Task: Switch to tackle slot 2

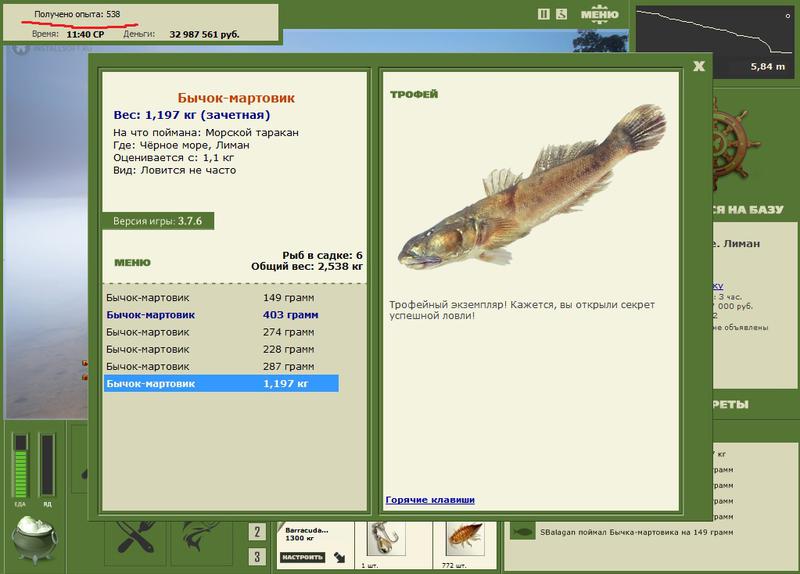Action: [x=257, y=532]
